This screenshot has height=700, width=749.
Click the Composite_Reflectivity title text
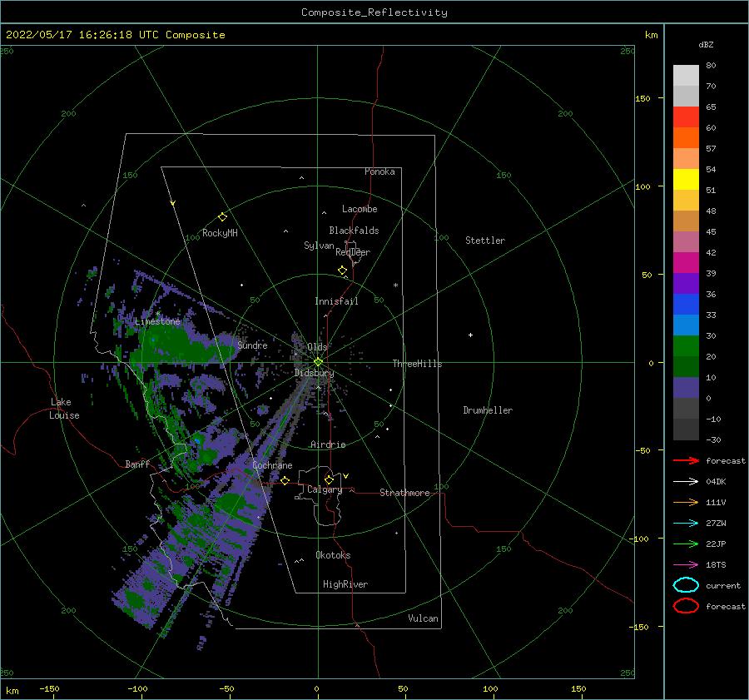[374, 12]
